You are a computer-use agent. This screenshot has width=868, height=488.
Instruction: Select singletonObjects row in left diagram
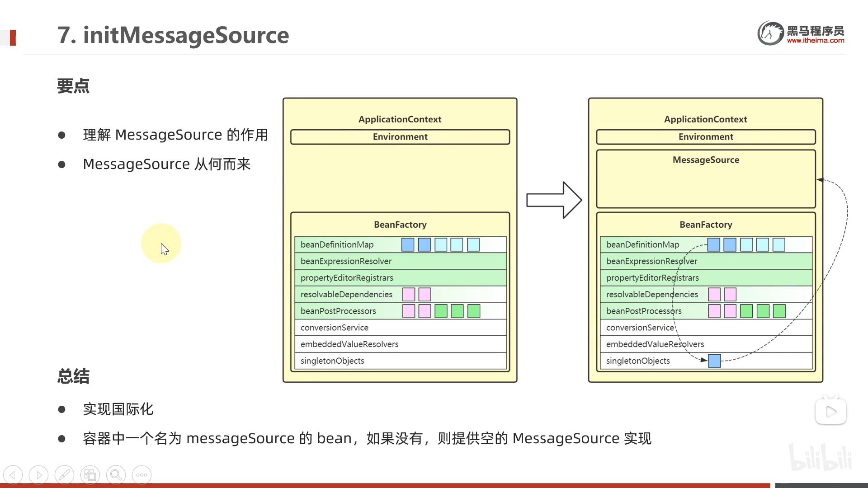click(401, 361)
